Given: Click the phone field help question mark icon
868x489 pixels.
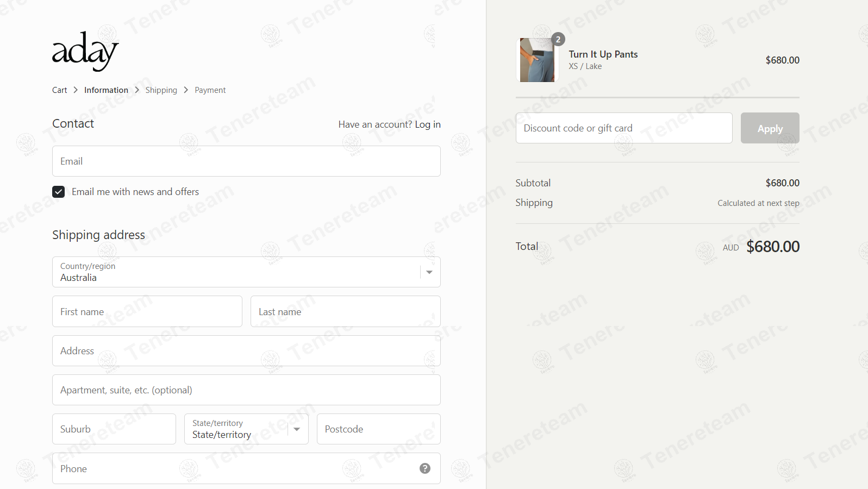Looking at the screenshot, I should pos(425,468).
